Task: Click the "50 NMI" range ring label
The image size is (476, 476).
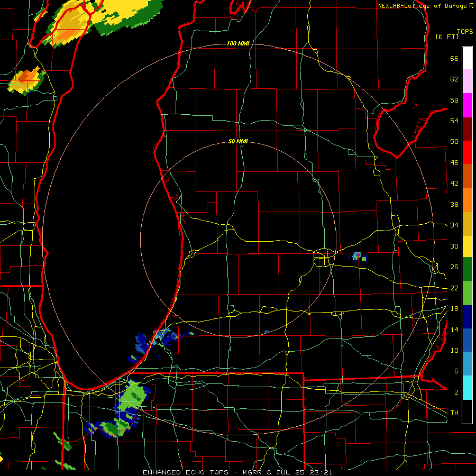Action: (238, 141)
